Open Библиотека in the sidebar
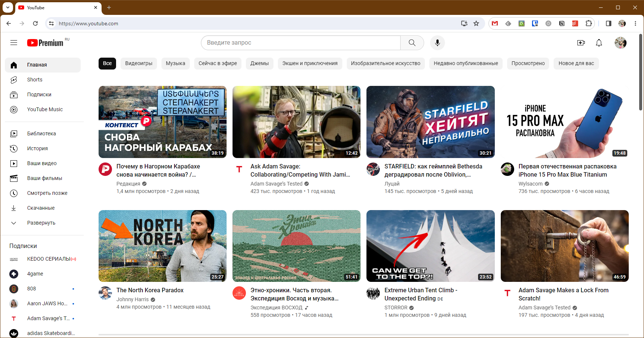This screenshot has height=338, width=644. click(x=43, y=133)
